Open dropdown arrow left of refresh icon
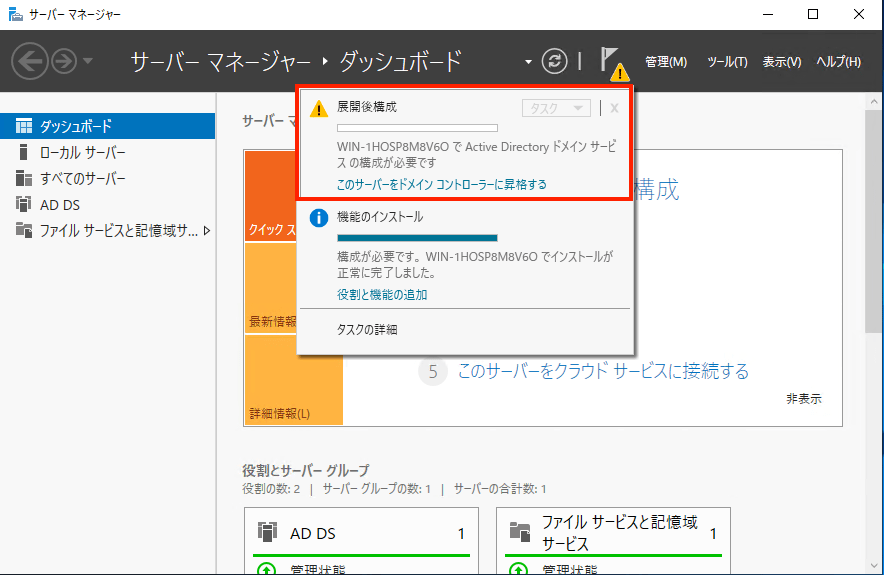The height and width of the screenshot is (575, 884). click(528, 61)
